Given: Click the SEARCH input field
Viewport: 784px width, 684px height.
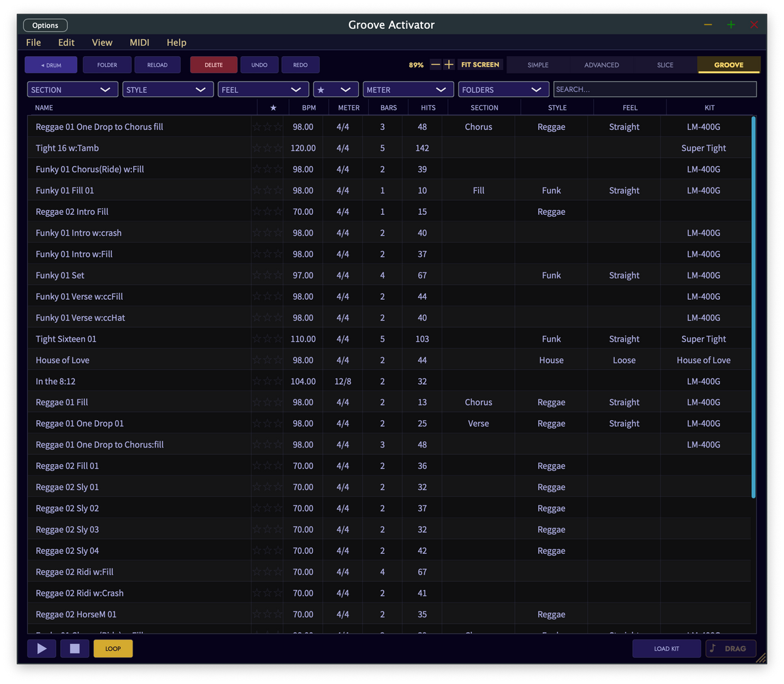Looking at the screenshot, I should click(x=655, y=90).
